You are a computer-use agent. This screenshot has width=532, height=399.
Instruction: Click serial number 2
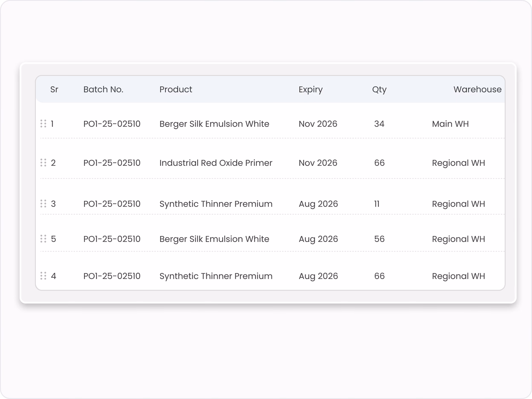click(53, 163)
